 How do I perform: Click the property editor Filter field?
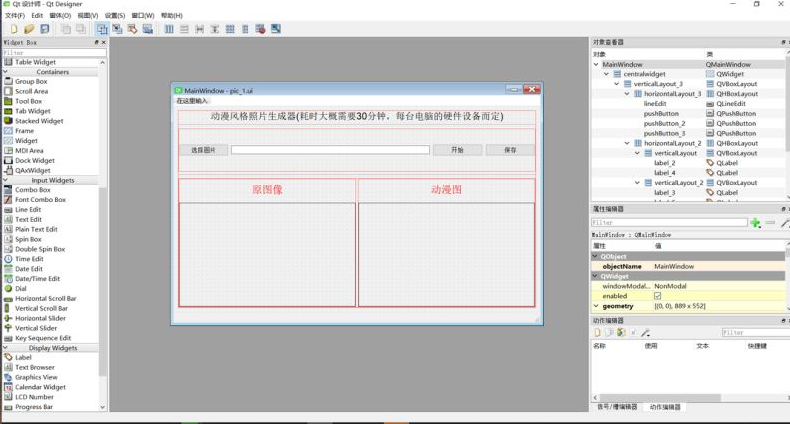(x=669, y=222)
